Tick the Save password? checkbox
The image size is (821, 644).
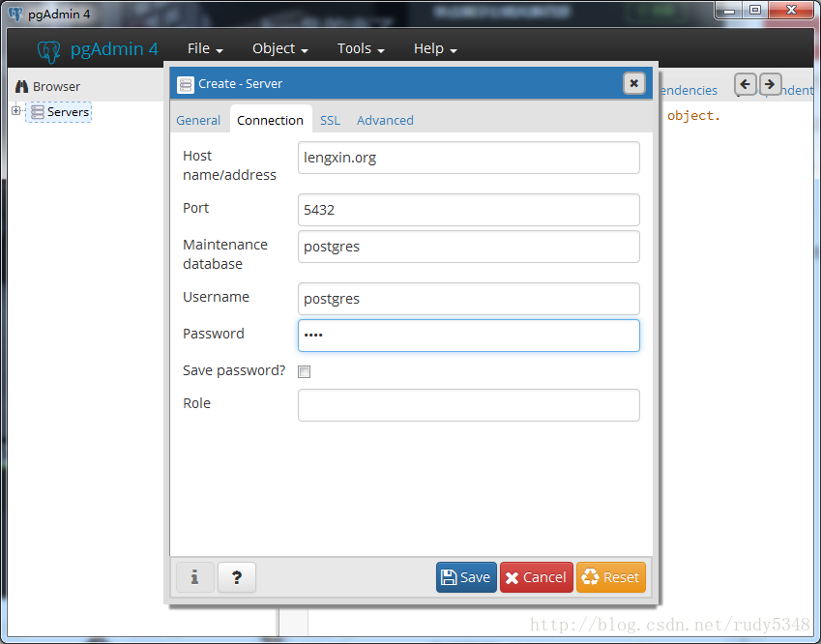[304, 371]
